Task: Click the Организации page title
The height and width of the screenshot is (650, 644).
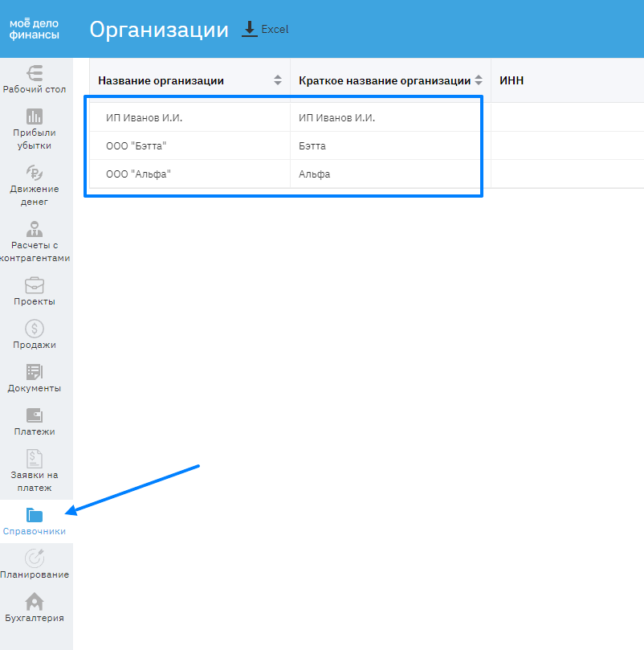Action: click(x=159, y=30)
